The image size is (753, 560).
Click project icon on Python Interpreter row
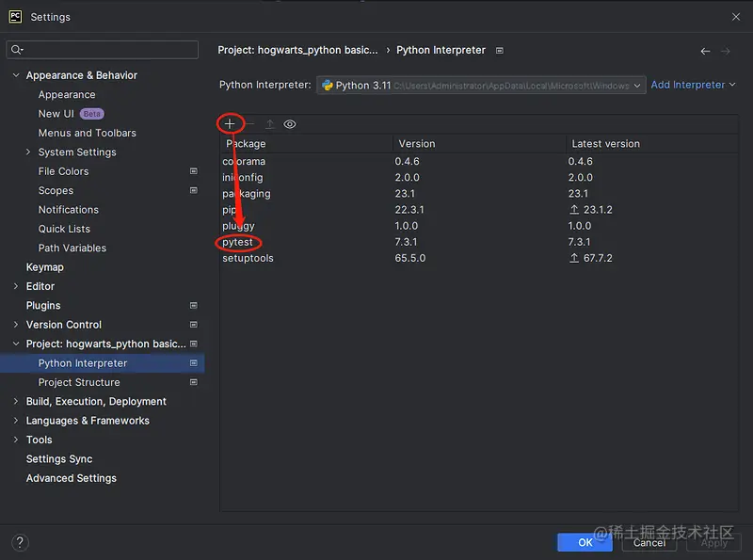(194, 363)
